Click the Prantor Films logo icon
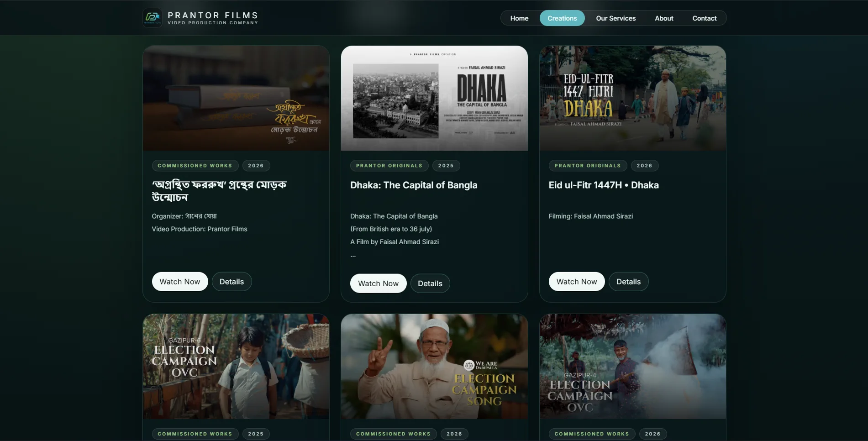 pos(152,18)
